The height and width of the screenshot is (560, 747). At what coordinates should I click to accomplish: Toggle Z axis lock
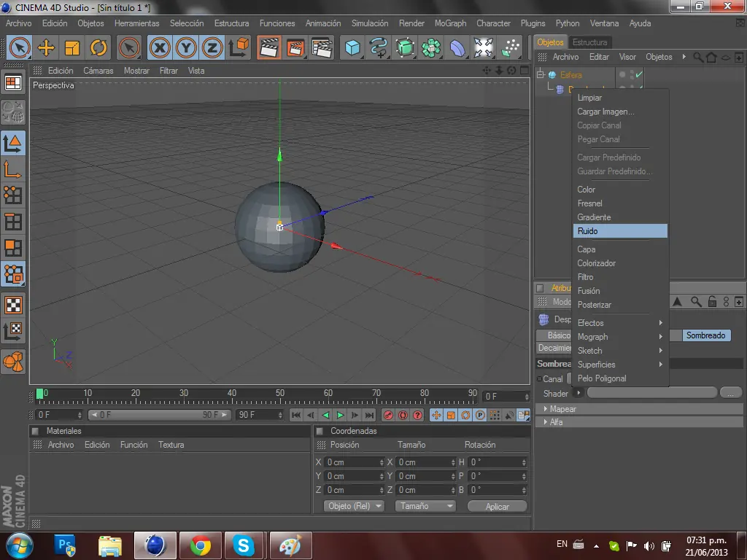coord(212,47)
